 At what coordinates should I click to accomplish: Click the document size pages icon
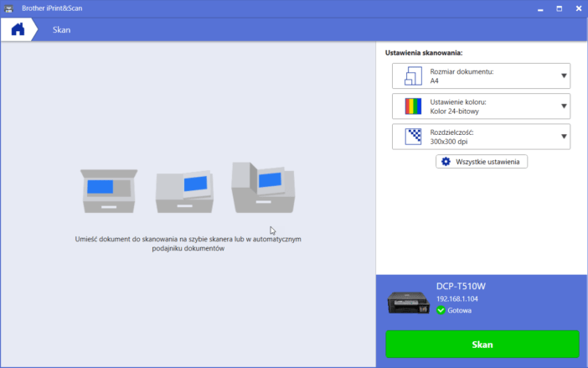point(413,75)
